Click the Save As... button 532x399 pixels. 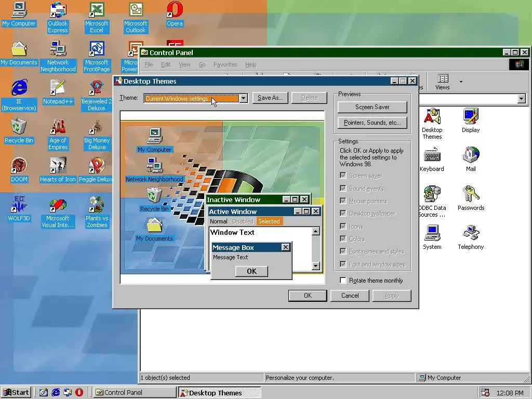(x=270, y=98)
